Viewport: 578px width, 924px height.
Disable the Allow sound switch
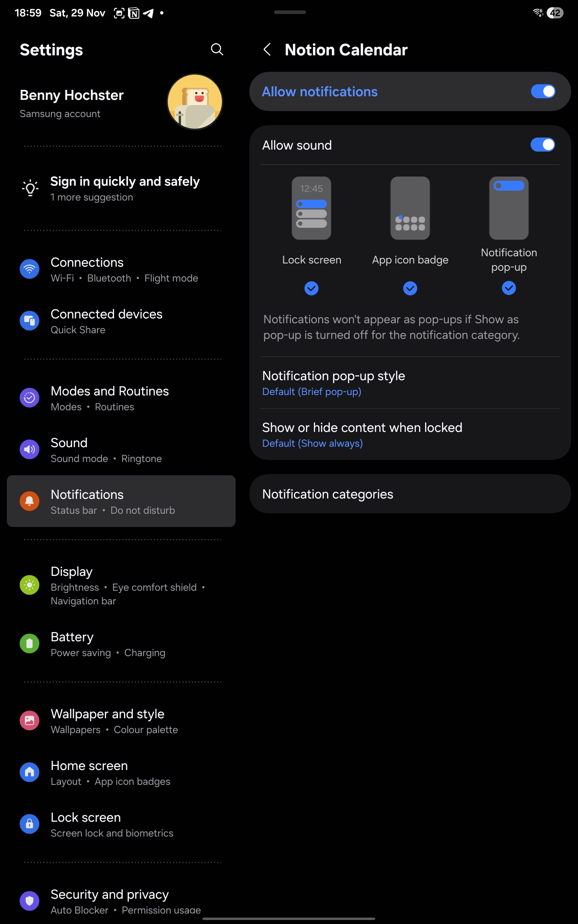[x=543, y=145]
